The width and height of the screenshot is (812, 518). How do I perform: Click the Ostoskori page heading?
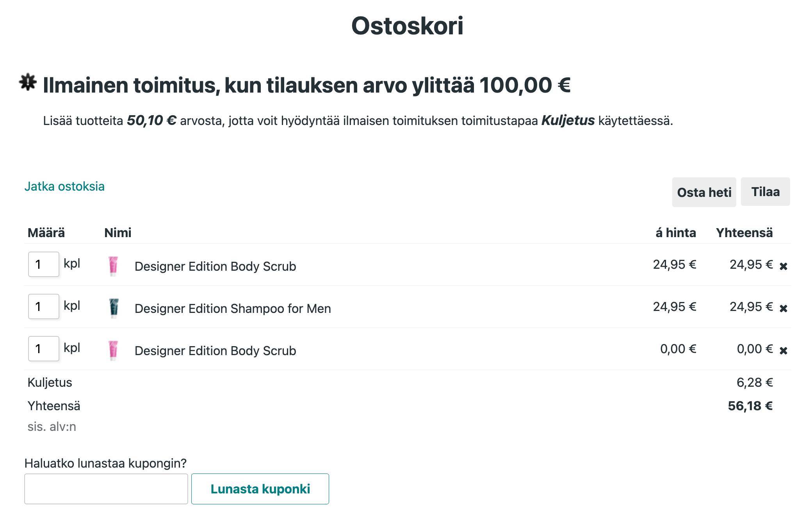pyautogui.click(x=407, y=26)
